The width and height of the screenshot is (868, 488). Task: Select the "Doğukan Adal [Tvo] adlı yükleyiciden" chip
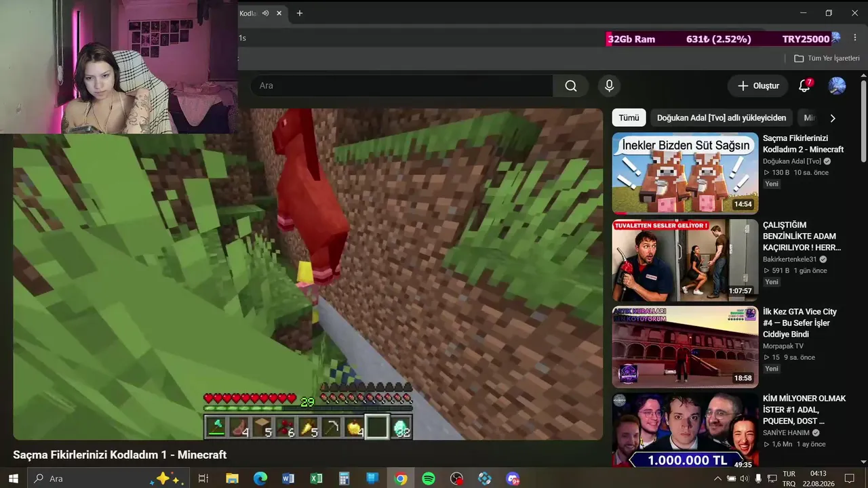tap(722, 118)
